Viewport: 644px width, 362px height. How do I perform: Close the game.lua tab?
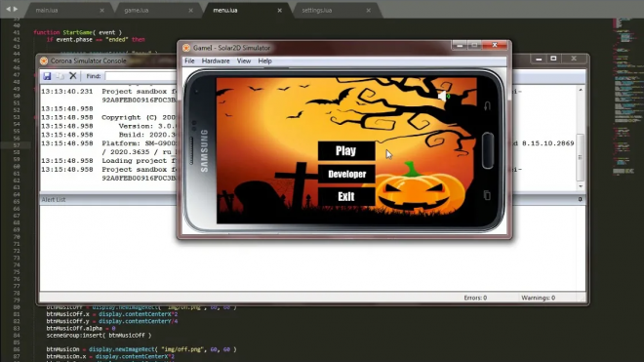190,11
